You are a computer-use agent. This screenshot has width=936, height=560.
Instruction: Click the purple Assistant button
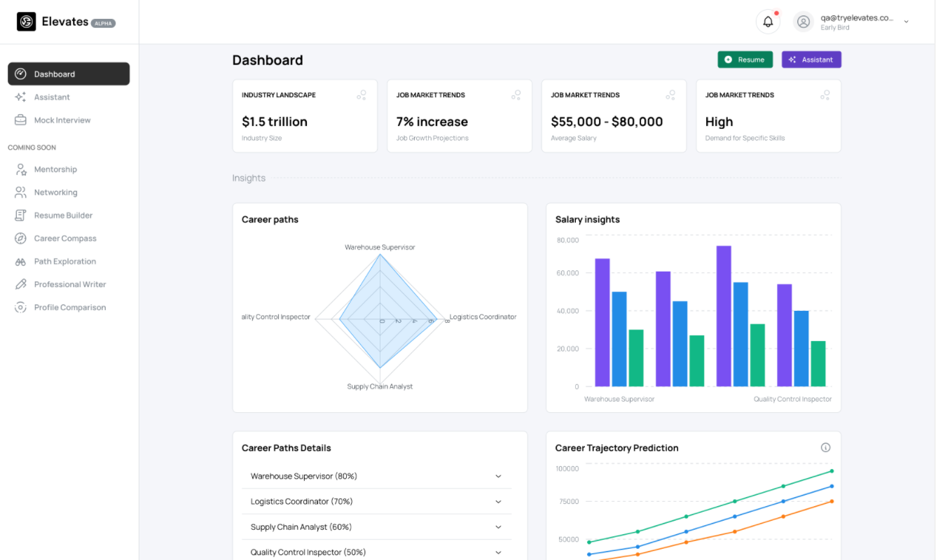click(811, 59)
